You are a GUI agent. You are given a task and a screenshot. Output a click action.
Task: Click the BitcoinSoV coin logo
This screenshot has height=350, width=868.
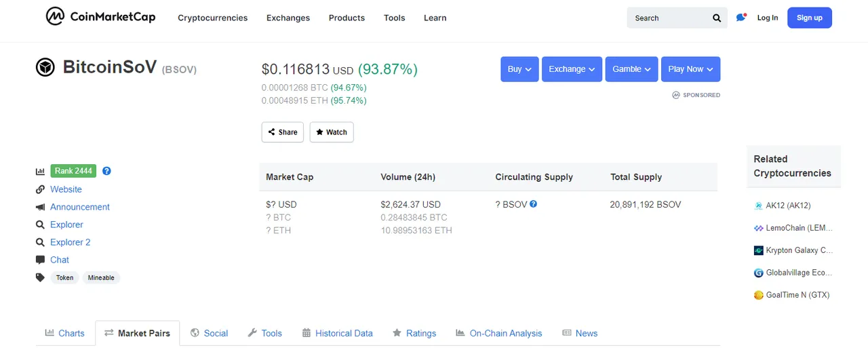click(45, 67)
